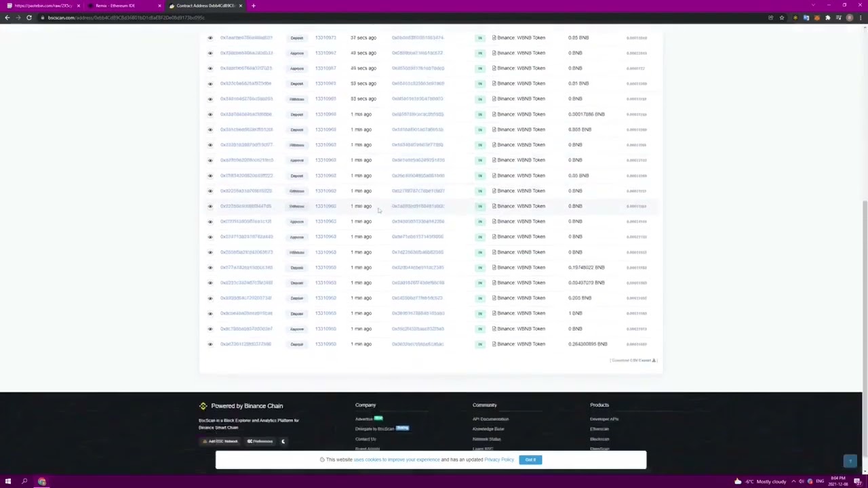Open the Delegate to BscScan footer link
This screenshot has height=488, width=868.
click(374, 429)
